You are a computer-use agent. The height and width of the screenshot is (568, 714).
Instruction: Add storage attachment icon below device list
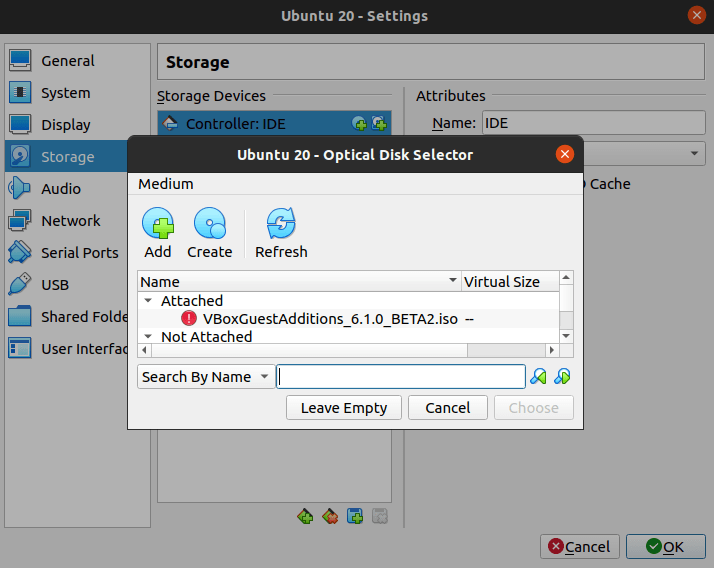[x=355, y=516]
